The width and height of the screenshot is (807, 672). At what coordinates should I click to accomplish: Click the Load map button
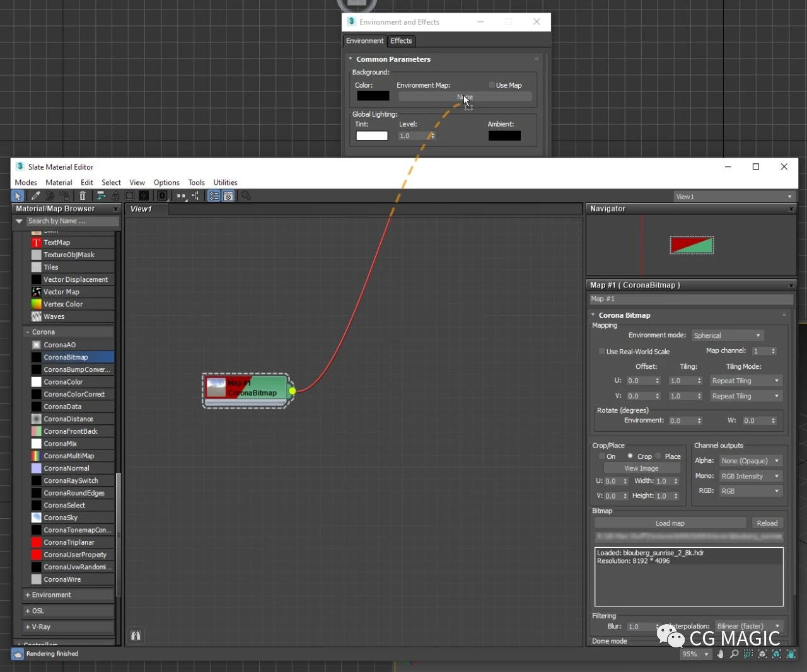[670, 523]
